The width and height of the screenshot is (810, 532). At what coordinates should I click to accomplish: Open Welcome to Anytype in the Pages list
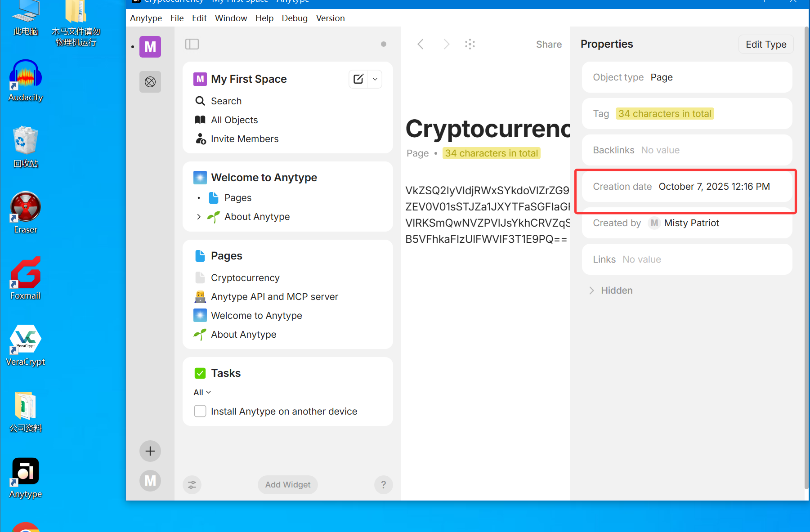[x=256, y=316]
